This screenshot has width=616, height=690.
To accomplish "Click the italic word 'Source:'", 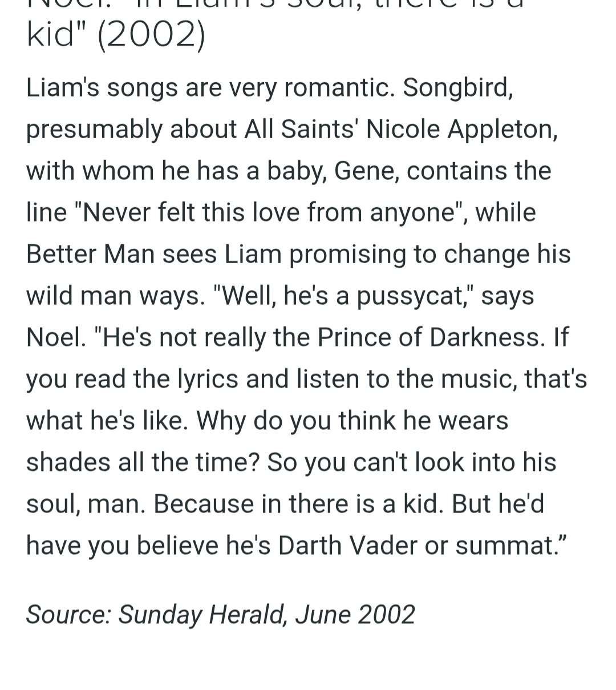I will tap(69, 615).
